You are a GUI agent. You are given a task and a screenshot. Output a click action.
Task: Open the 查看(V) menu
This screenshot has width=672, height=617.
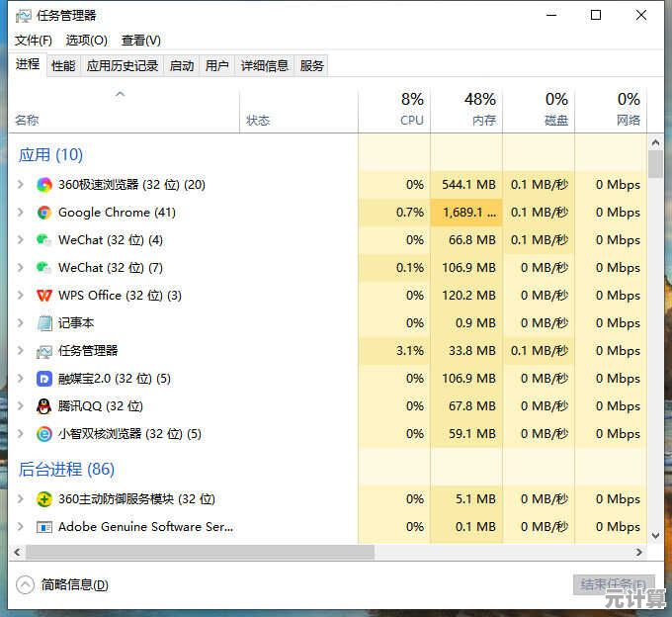pyautogui.click(x=141, y=41)
